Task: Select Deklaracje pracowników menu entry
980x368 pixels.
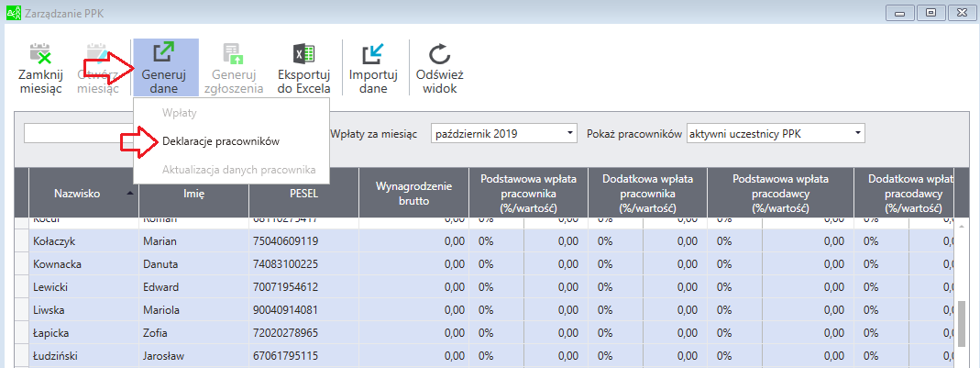Action: pos(221,141)
